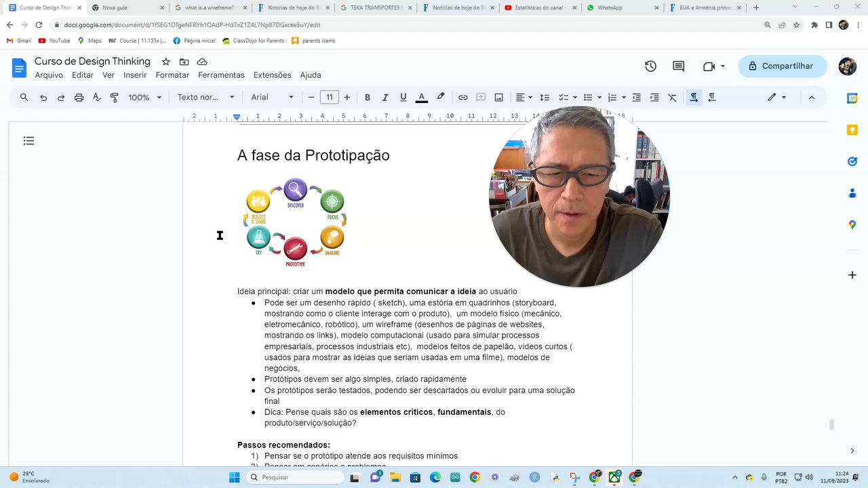Open the 100% zoom dropdown
The height and width of the screenshot is (488, 868).
pyautogui.click(x=145, y=98)
